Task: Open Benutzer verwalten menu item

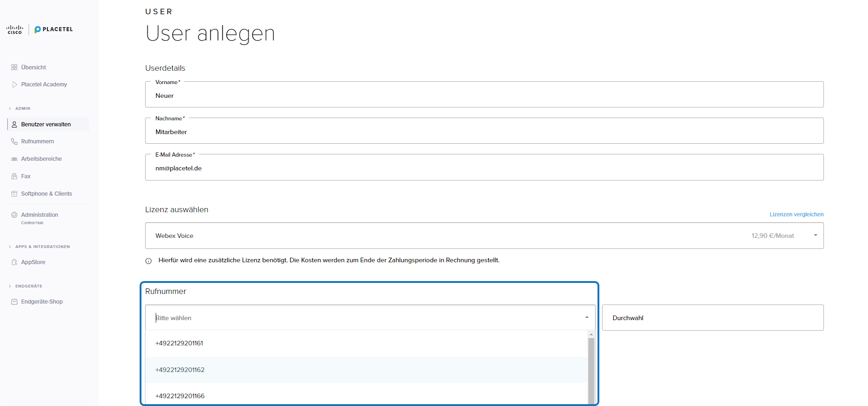Action: point(46,124)
